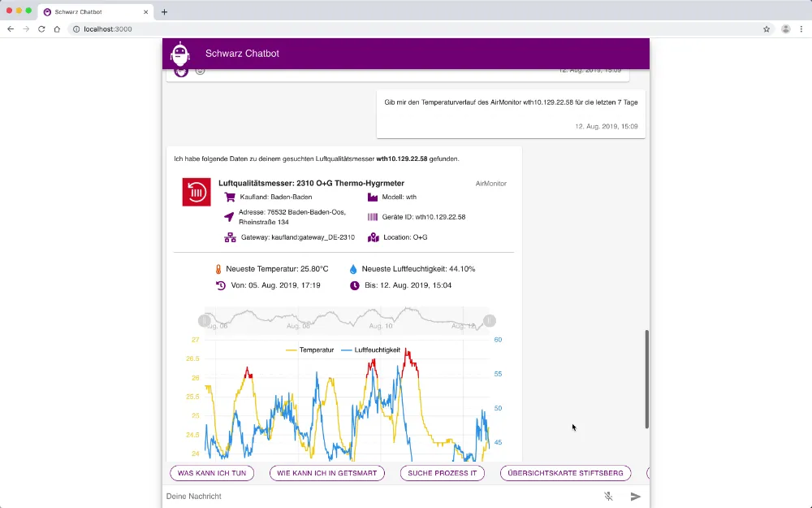Screen dimensions: 812x508
Task: Click the Location: O+G text
Action: tap(405, 237)
